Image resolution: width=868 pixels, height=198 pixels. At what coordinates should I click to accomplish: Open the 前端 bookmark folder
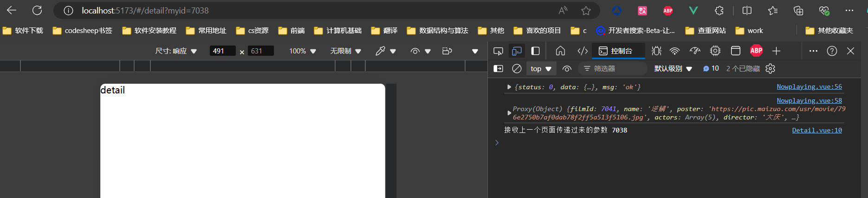pos(291,30)
